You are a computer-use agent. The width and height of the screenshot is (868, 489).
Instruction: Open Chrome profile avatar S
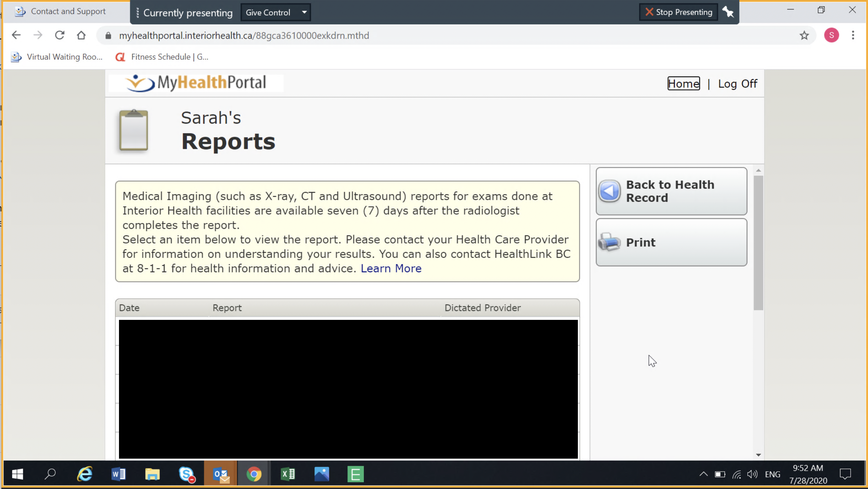tap(831, 35)
